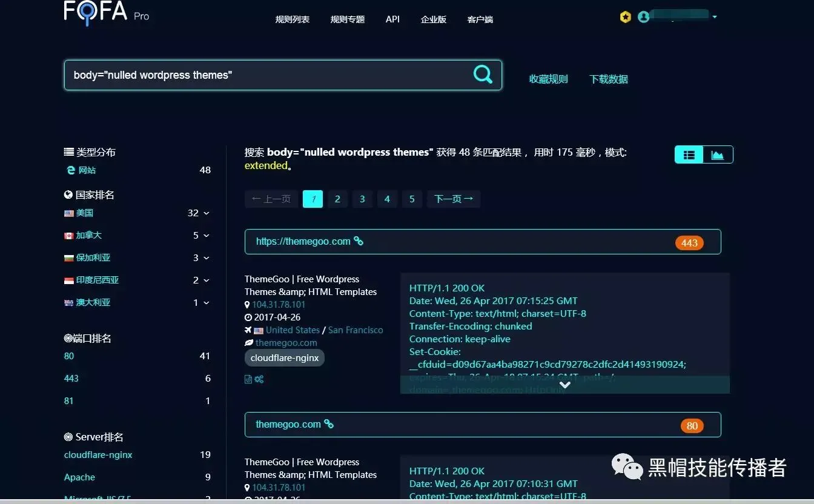Filter by port 80 in sidebar
The image size is (814, 504).
69,356
